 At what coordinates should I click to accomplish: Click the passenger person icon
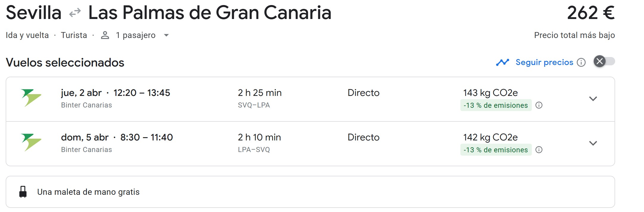click(105, 35)
